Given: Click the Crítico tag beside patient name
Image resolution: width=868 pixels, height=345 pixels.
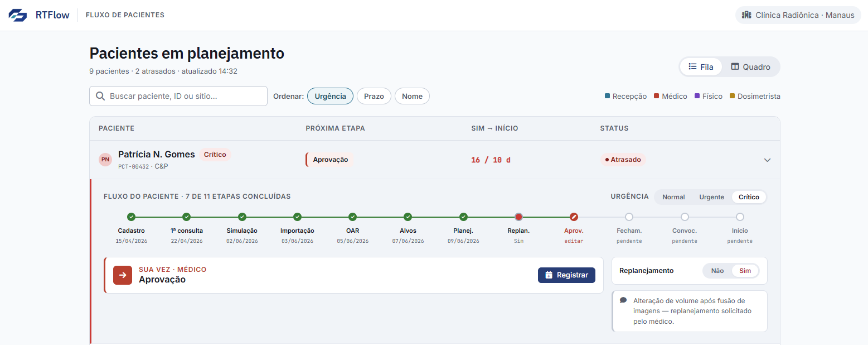Looking at the screenshot, I should point(215,155).
